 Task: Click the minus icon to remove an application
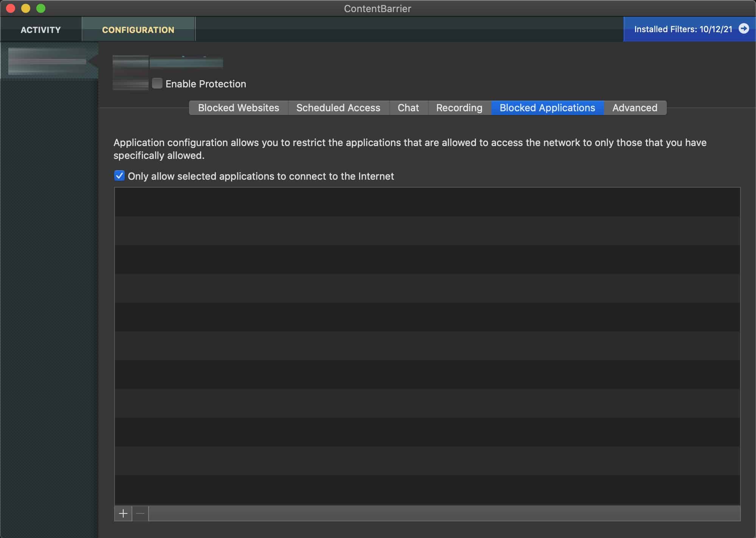pyautogui.click(x=140, y=513)
